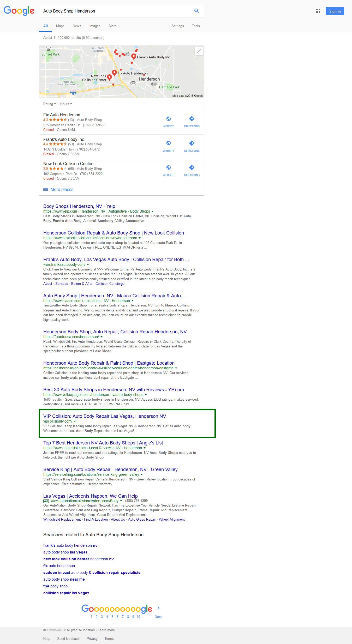Screen dimensions: 352x644
Task: Open Body Shops Henderson, NV - Yelp result
Action: click(x=79, y=206)
